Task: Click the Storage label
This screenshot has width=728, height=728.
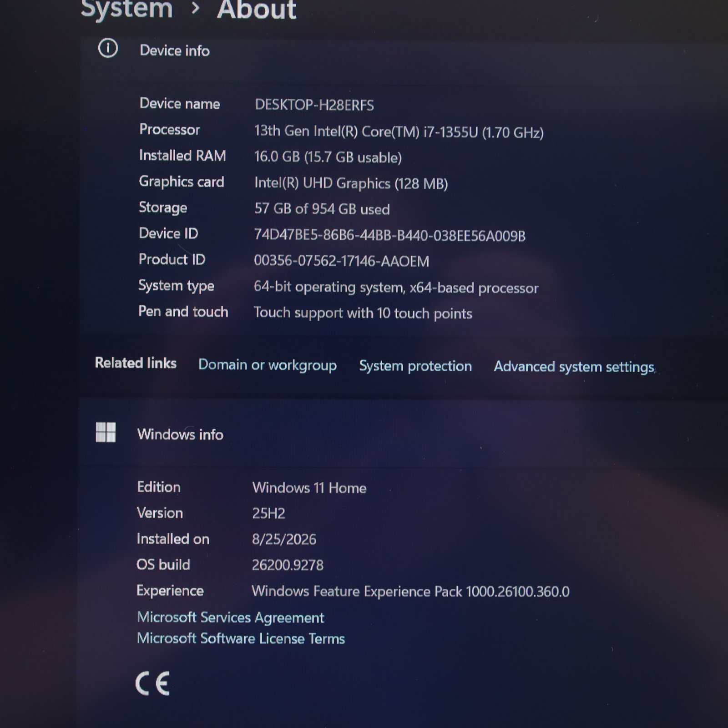Action: point(163,207)
